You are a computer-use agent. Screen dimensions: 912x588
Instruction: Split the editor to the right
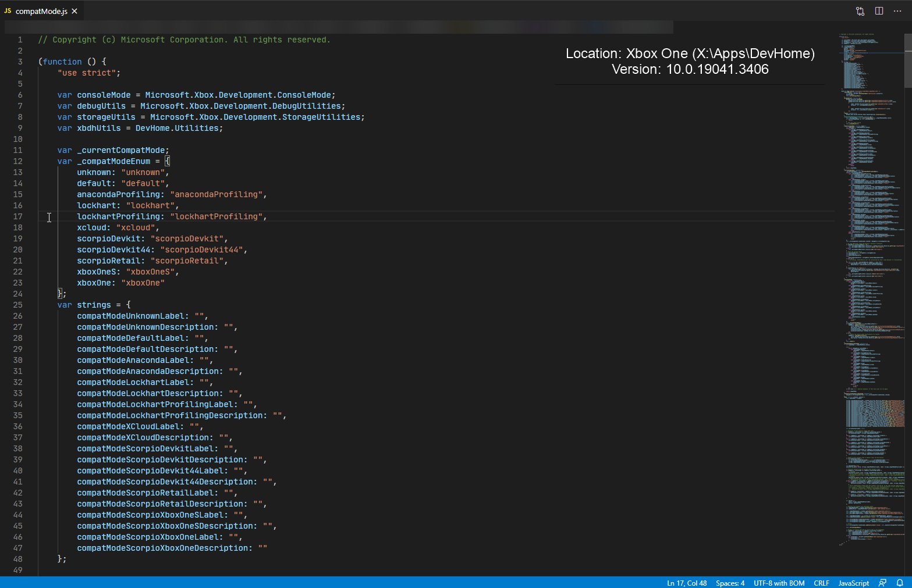pyautogui.click(x=879, y=11)
